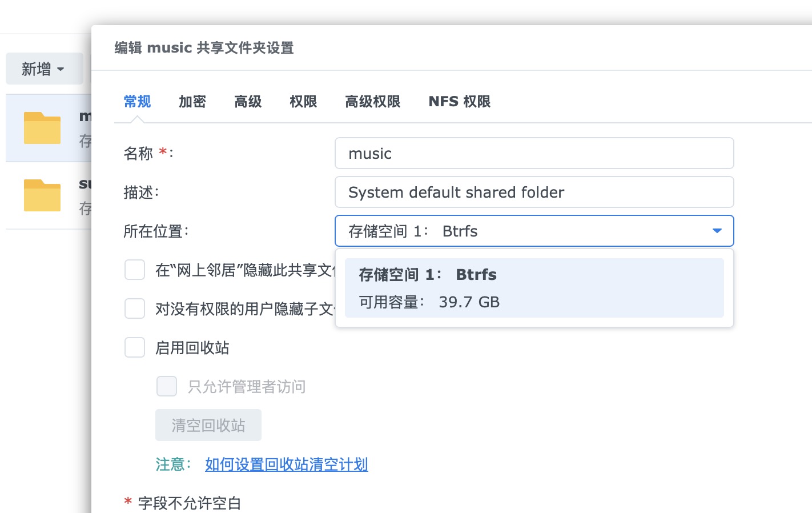Open the NFS 权限 tab

coord(459,102)
